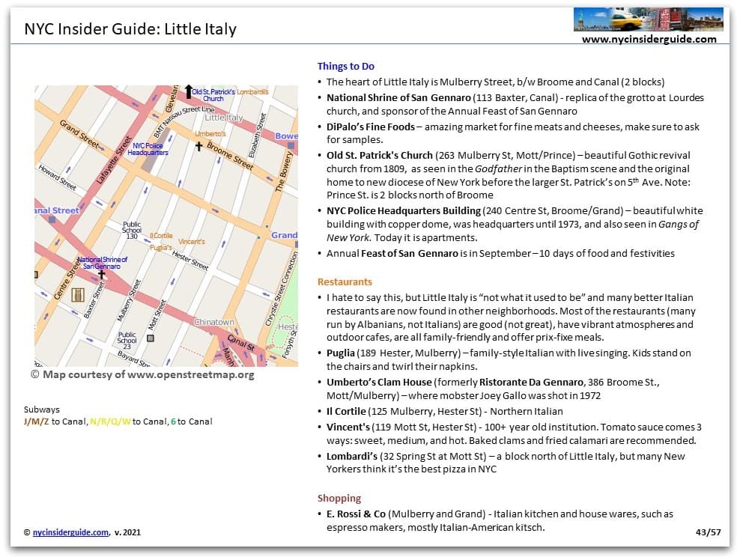Click the openstreetmap.org map credit text
The height and width of the screenshot is (560, 740).
(142, 374)
